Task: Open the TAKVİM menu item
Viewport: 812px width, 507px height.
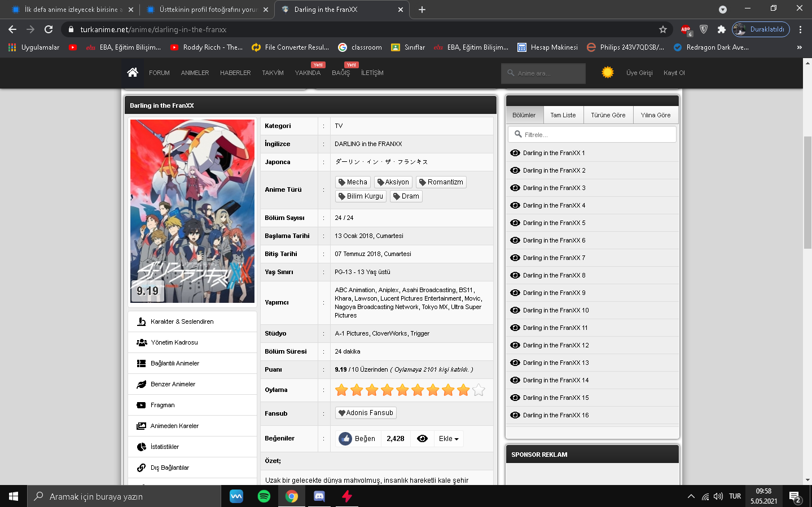Action: tap(273, 73)
